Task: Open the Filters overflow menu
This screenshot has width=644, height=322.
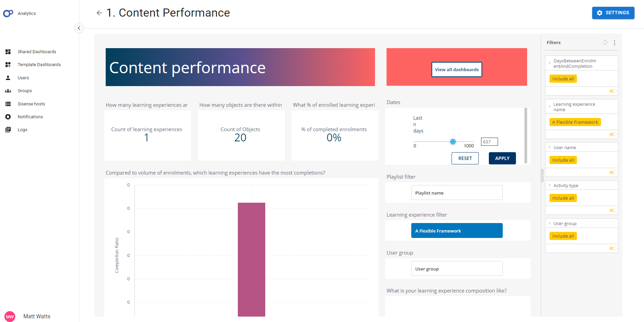Action: click(x=615, y=42)
